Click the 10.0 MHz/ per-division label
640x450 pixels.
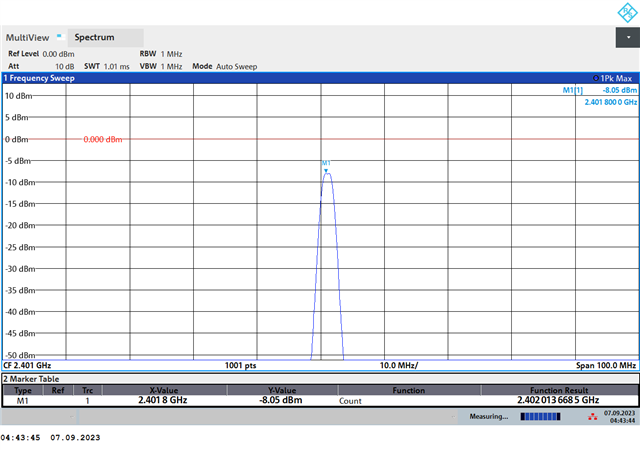[x=399, y=365]
